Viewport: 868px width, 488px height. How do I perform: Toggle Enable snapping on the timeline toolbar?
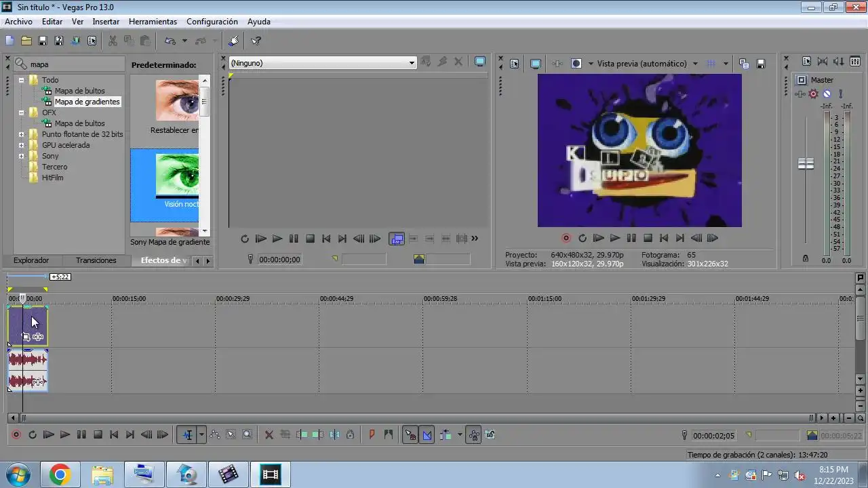pyautogui.click(x=411, y=435)
